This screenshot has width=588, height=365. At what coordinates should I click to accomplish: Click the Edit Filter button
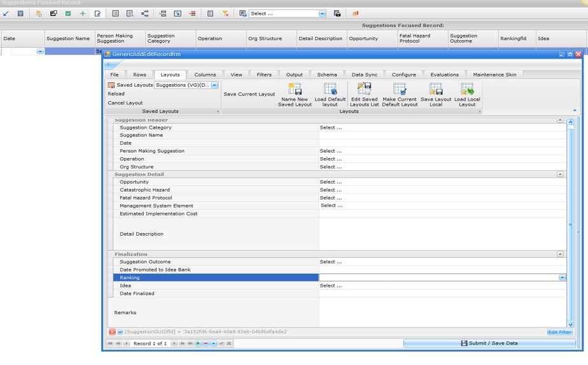tap(559, 332)
